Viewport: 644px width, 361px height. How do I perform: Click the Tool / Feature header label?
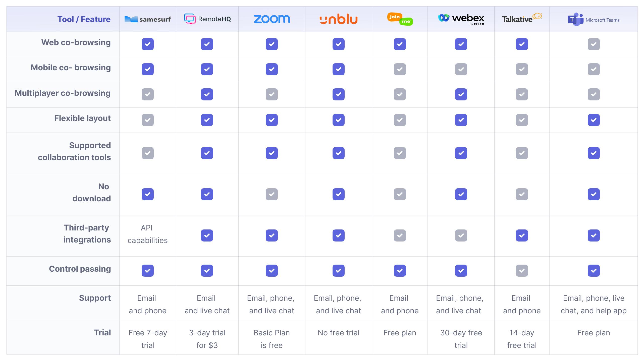coord(84,19)
